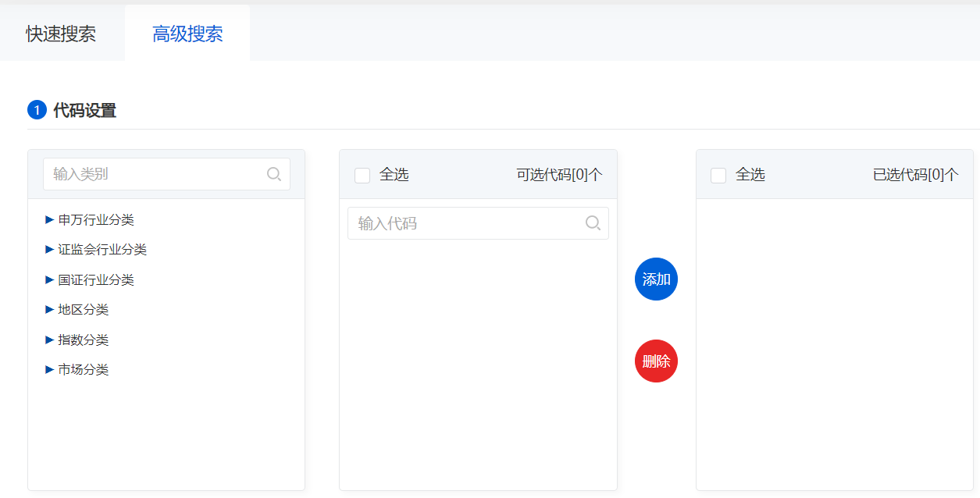980x498 pixels.
Task: Select the 国证行业分类 label
Action: (96, 279)
